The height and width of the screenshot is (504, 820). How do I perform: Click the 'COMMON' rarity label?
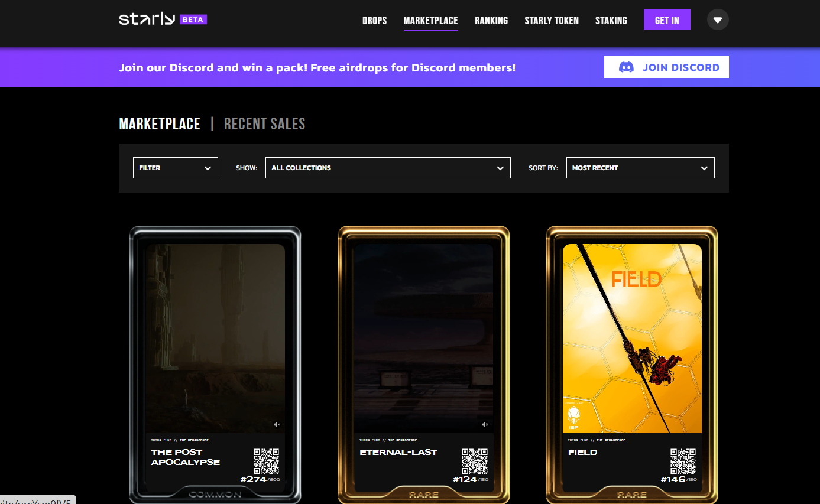(x=215, y=494)
